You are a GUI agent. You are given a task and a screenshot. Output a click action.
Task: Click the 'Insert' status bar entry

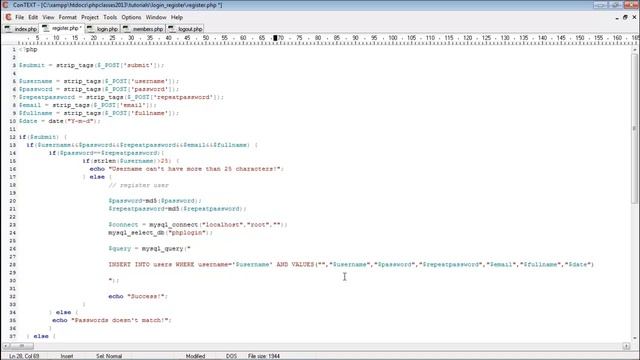click(x=67, y=356)
